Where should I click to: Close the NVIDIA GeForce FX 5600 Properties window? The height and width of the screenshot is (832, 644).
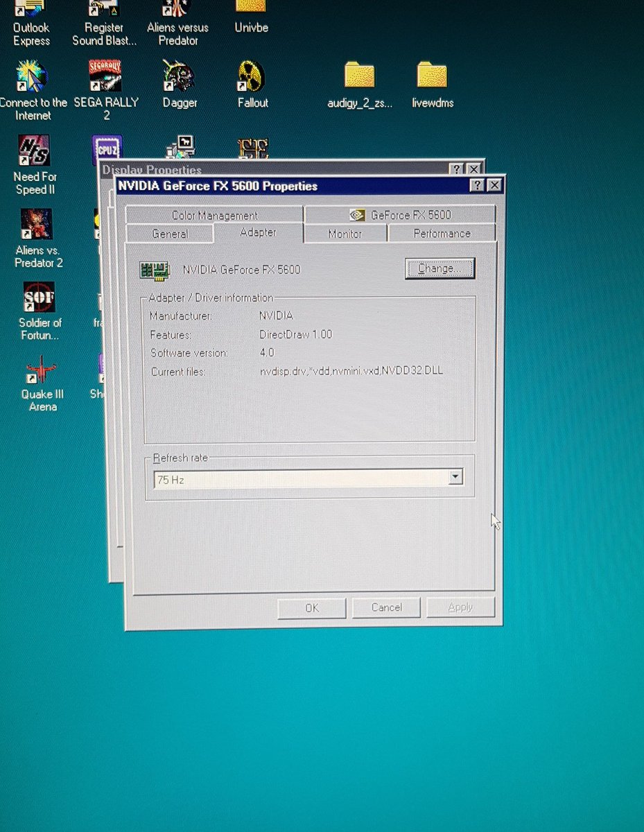point(494,185)
